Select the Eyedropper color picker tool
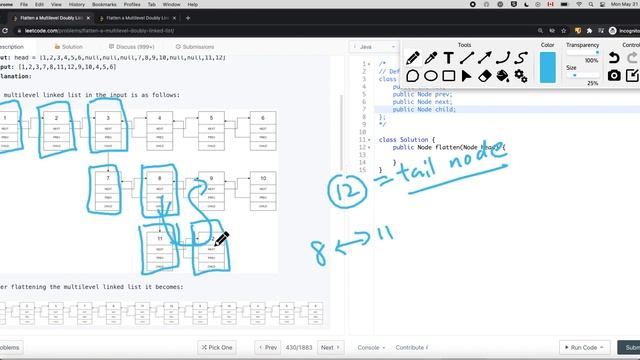 point(431,58)
